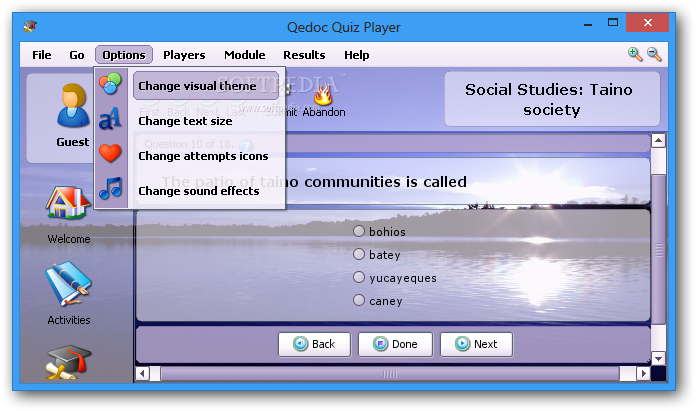Choose Change attempts icons
The width and height of the screenshot is (696, 411).
[203, 156]
